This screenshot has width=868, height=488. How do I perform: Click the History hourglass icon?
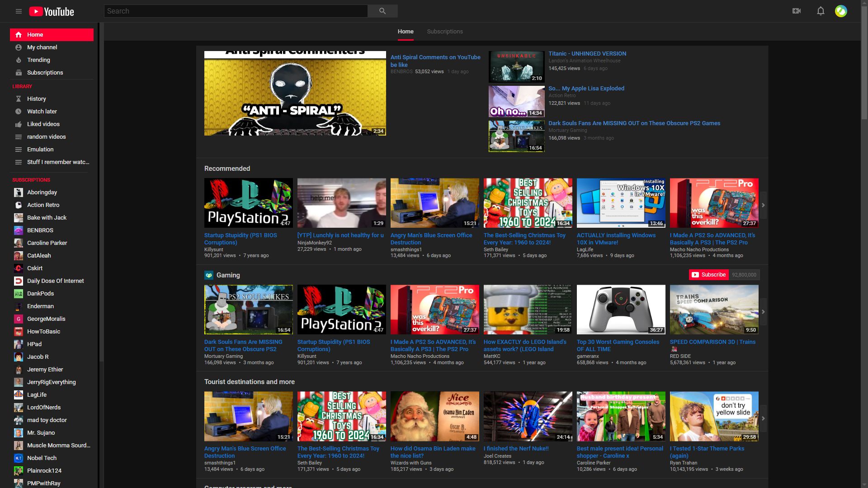tap(19, 99)
